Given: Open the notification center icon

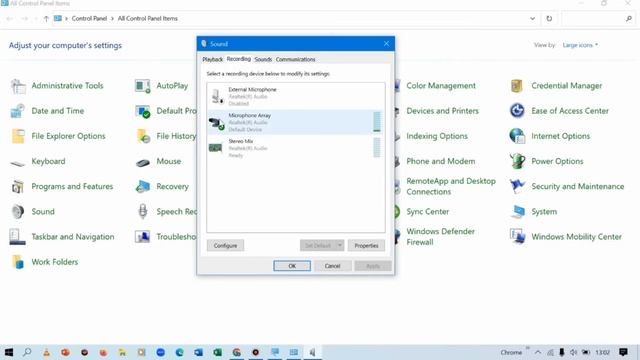Looking at the screenshot, I should [623, 352].
